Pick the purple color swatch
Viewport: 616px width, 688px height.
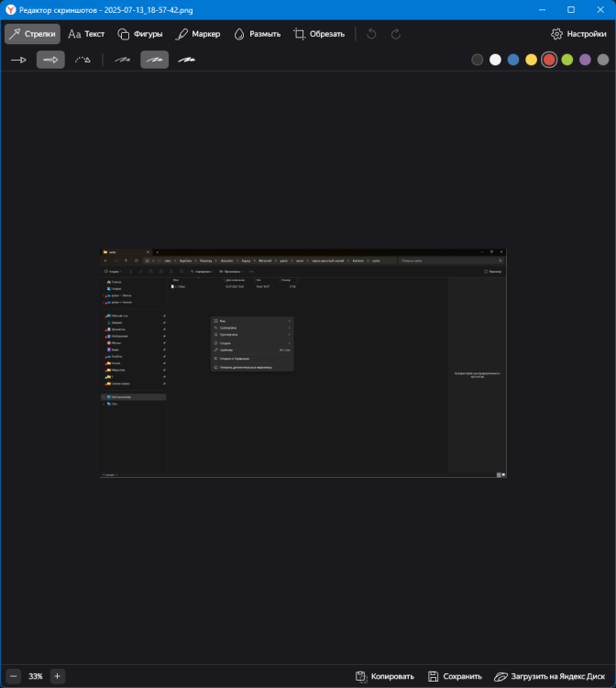pos(585,60)
